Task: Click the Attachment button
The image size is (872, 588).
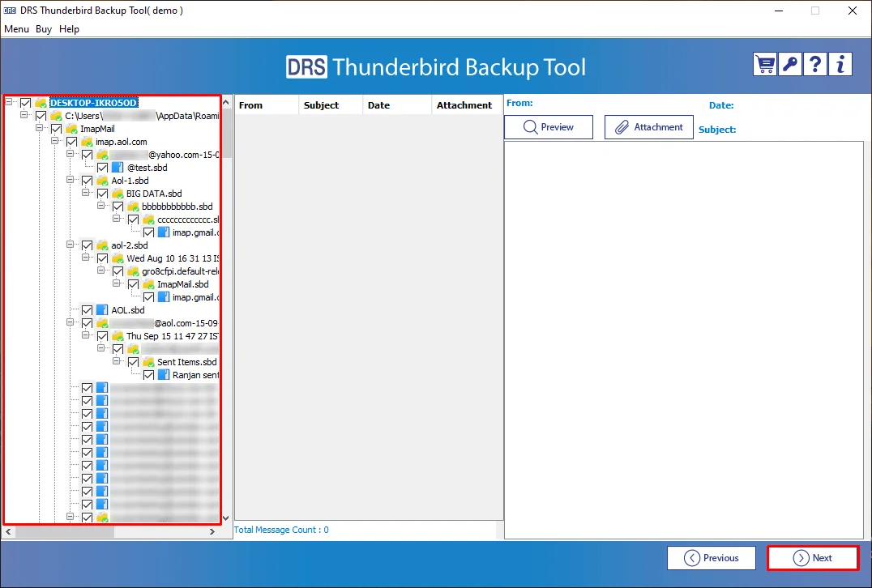Action: [x=648, y=127]
